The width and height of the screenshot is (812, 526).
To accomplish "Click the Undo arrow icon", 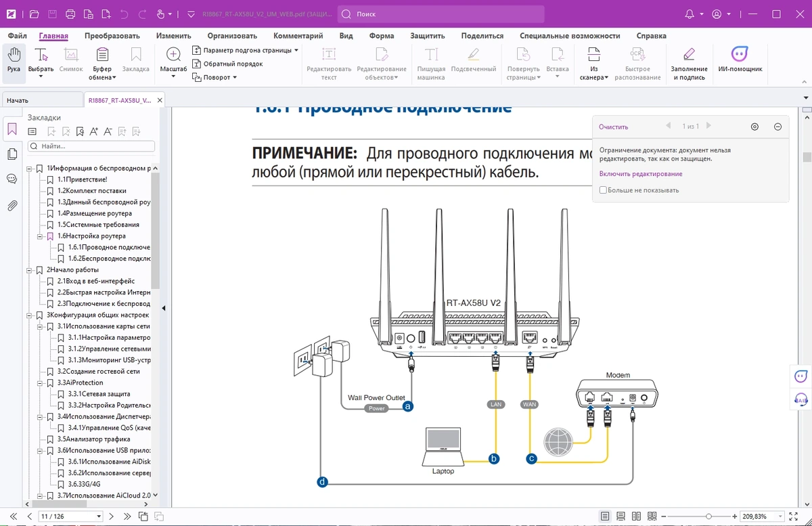I will click(124, 14).
